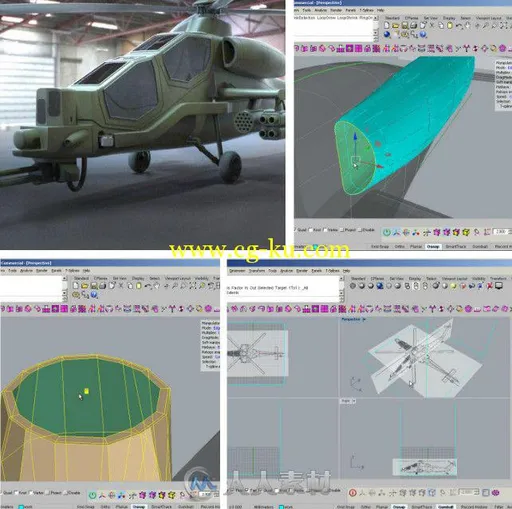Image resolution: width=512 pixels, height=509 pixels.
Task: Toggle Quad checkbox in cyan-model window
Action: point(295,230)
